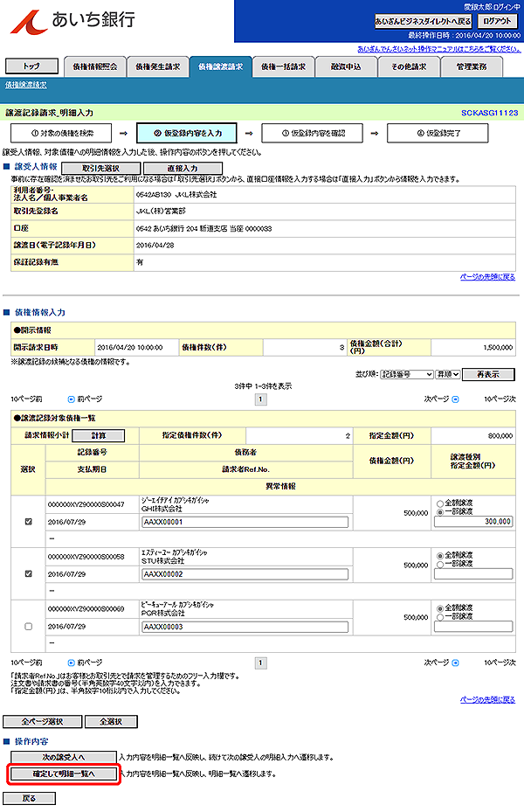Click the ③ 仮登録内容を確認 step
This screenshot has width=524, height=812.
(x=313, y=133)
